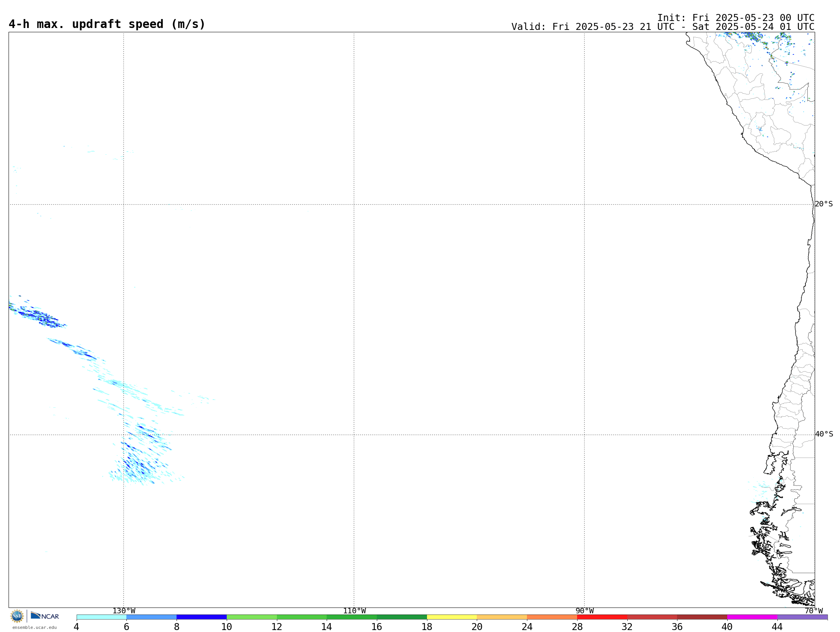840x632 pixels.
Task: Click the light green 10-12 color swatch
Action: pos(252,617)
